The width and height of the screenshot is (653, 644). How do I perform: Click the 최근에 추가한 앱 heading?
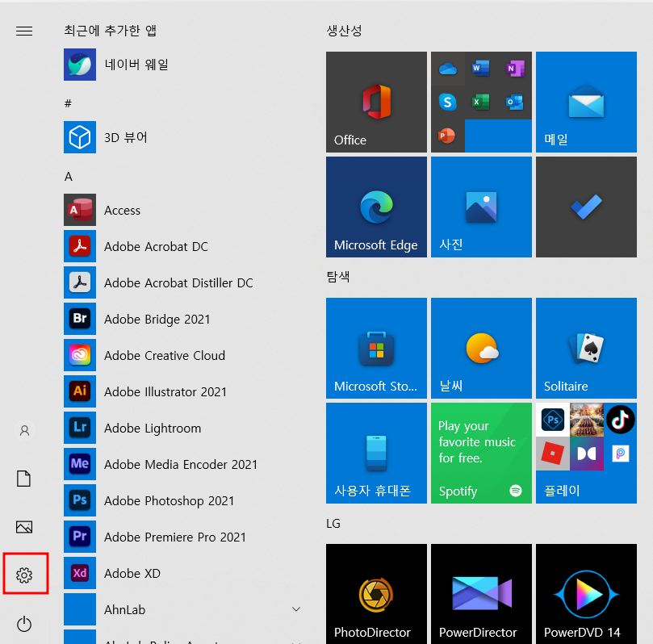tap(110, 31)
